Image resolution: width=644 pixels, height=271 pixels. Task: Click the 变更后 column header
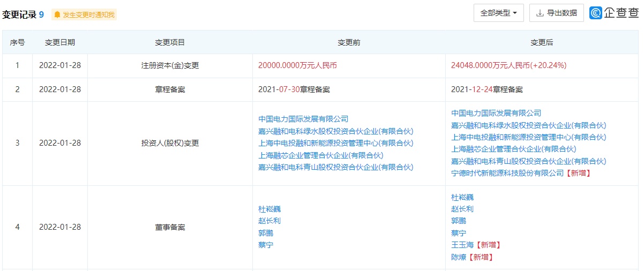542,42
